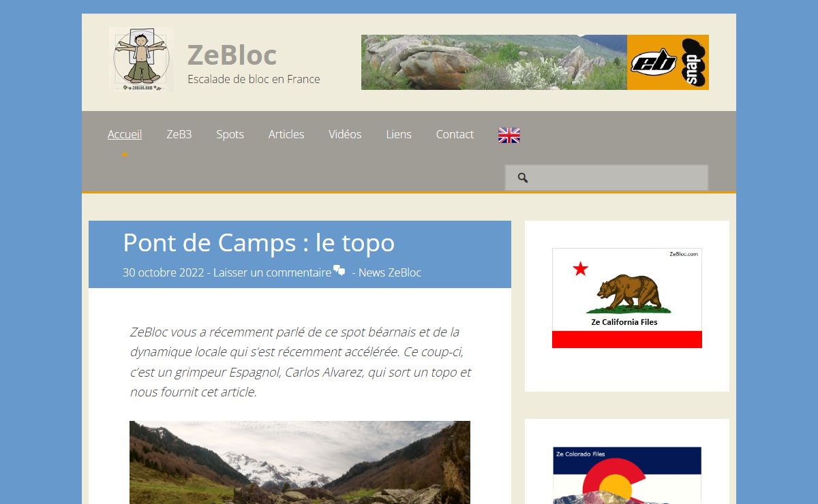This screenshot has height=504, width=818.
Task: Open the Contact page
Action: click(455, 134)
